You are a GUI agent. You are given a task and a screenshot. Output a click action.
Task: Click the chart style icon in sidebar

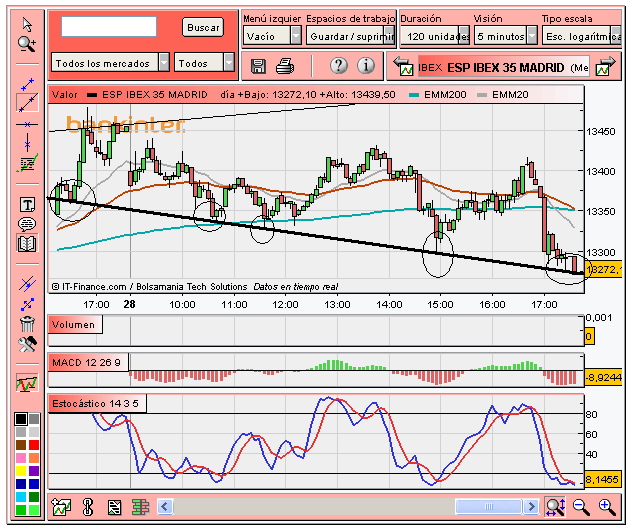(x=27, y=382)
